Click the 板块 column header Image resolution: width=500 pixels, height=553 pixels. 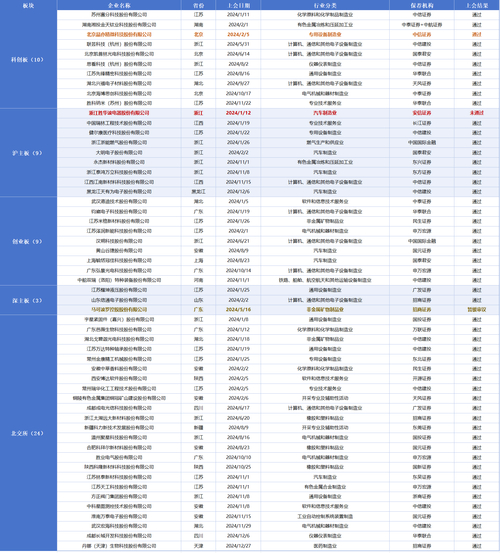click(28, 5)
